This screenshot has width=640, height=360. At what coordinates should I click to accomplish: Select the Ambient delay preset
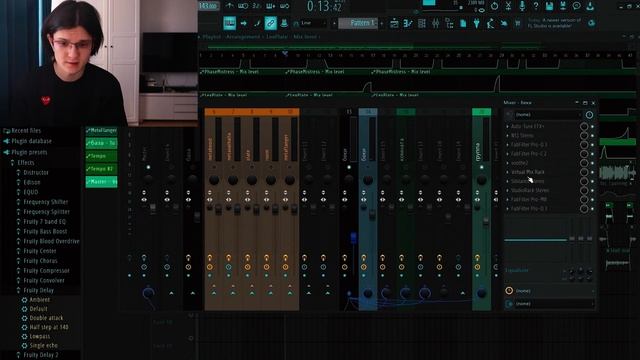click(x=40, y=300)
